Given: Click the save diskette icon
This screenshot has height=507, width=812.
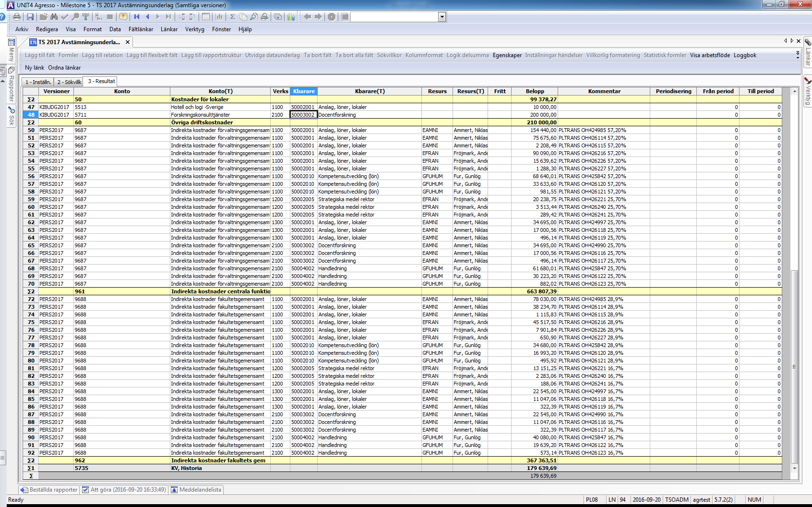Looking at the screenshot, I should click(30, 17).
